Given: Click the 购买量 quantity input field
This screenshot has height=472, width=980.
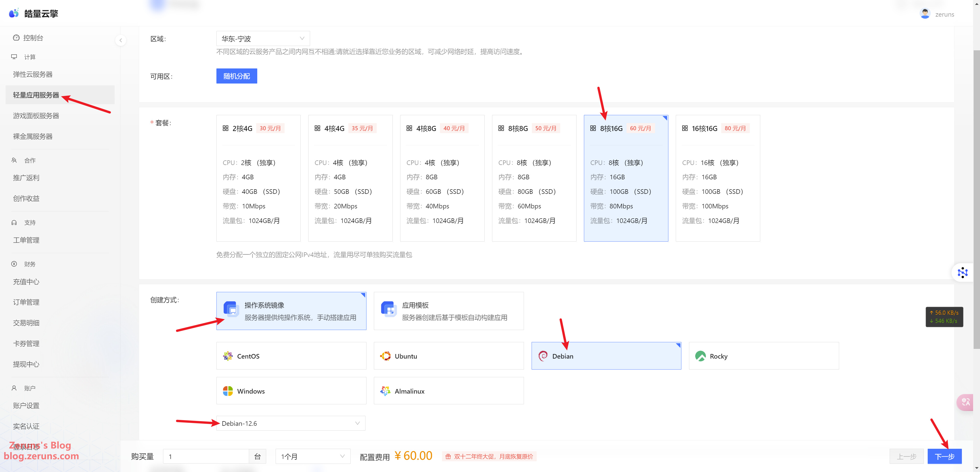Looking at the screenshot, I should point(206,456).
